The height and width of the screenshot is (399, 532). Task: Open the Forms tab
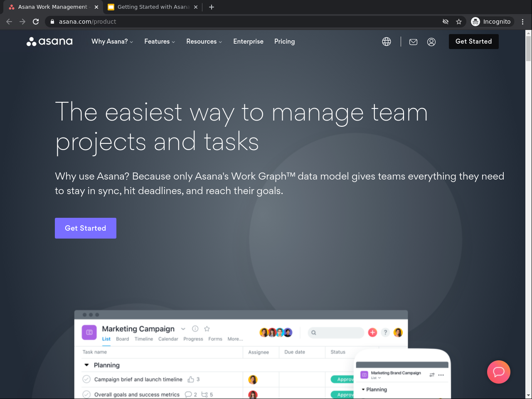[x=215, y=339]
